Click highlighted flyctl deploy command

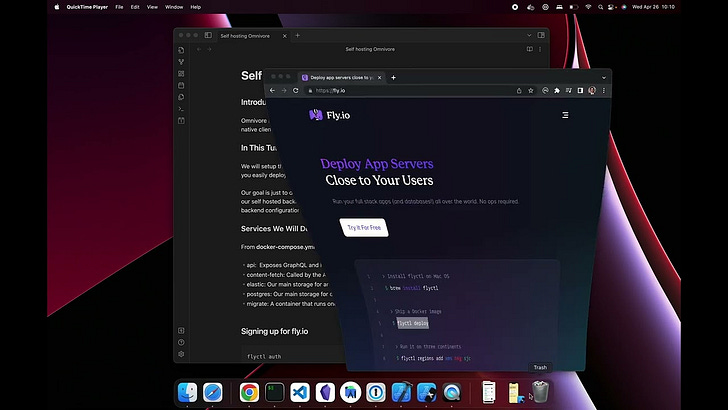[x=413, y=323]
